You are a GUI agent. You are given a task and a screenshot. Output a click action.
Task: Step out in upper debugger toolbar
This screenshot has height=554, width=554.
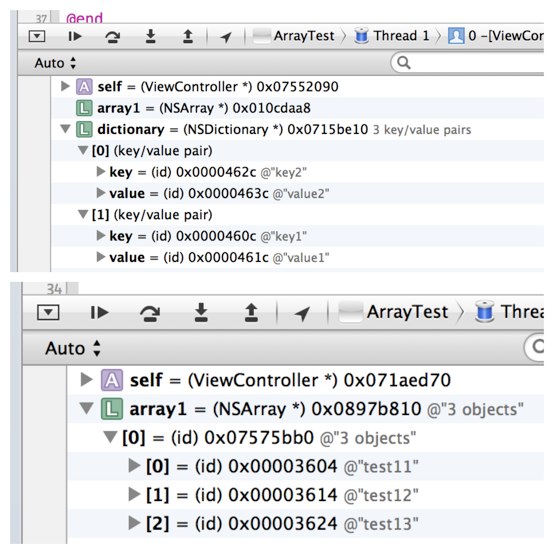[188, 36]
